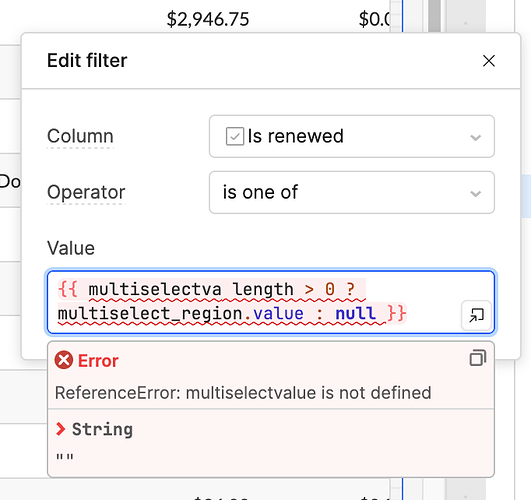Viewport: 531px width, 500px height.
Task: Click the Operator field label
Action: pyautogui.click(x=86, y=192)
